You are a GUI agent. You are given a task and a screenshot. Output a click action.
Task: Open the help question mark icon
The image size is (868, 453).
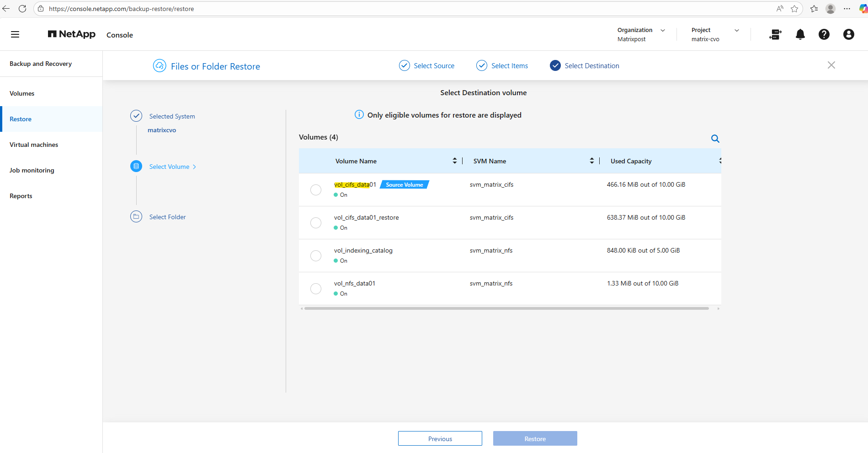pos(824,34)
